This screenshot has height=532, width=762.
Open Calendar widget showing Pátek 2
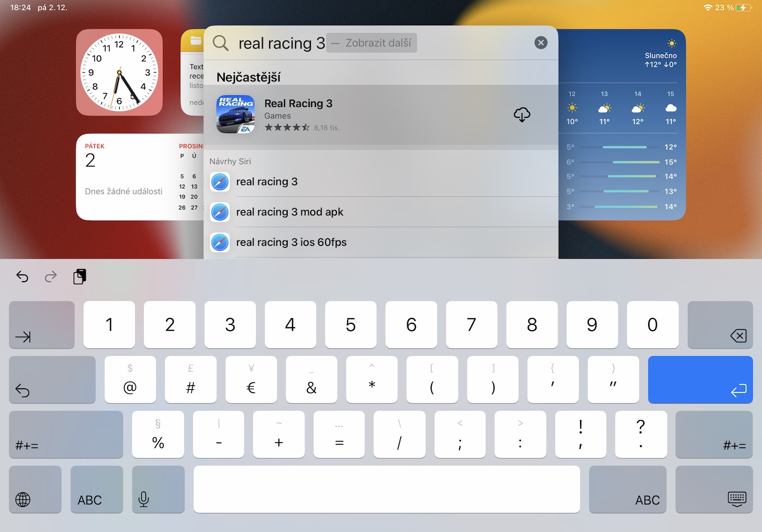140,177
